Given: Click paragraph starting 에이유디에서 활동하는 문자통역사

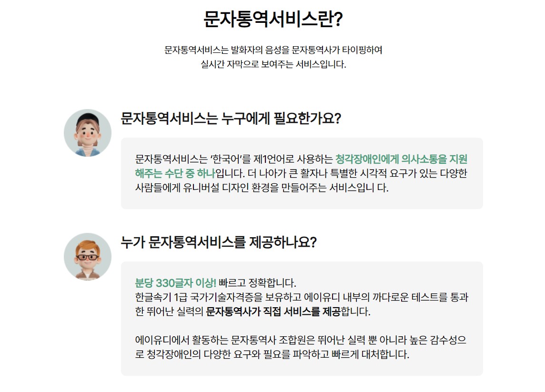Looking at the screenshot, I should (x=301, y=347).
